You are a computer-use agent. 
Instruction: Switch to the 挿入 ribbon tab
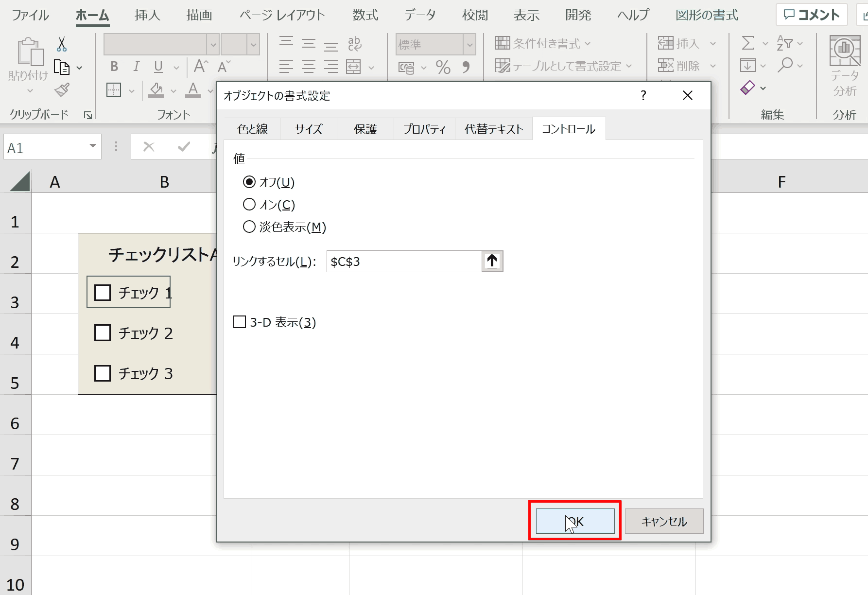pos(147,15)
